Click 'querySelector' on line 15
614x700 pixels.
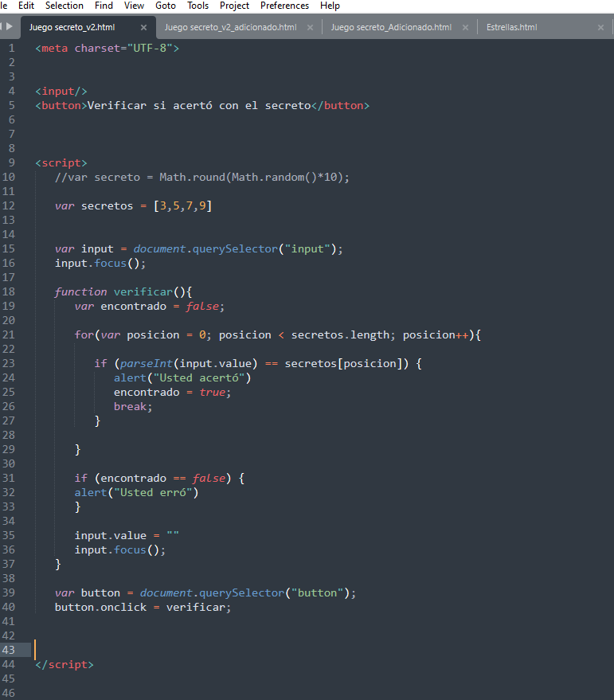pyautogui.click(x=235, y=249)
